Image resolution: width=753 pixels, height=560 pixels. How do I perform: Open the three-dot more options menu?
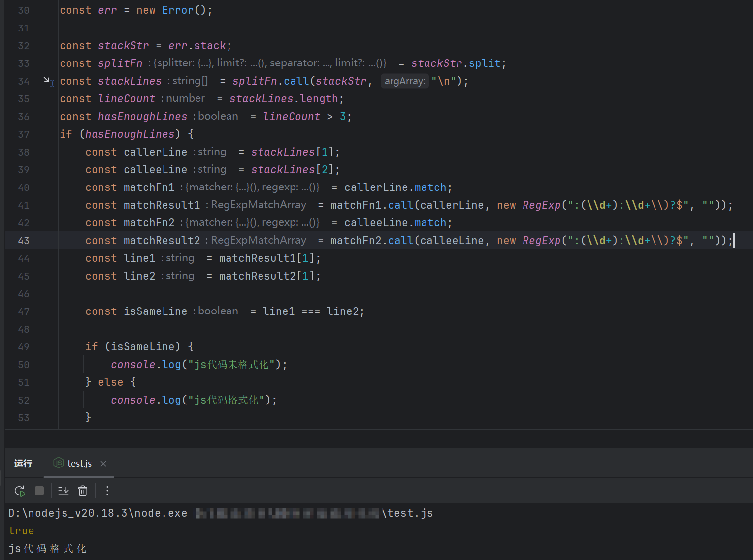click(x=107, y=491)
